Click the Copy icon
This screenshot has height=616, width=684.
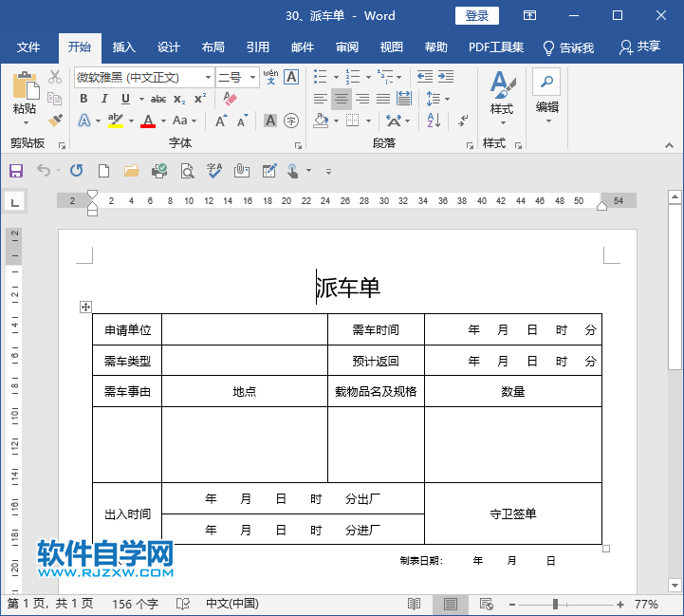[x=54, y=98]
